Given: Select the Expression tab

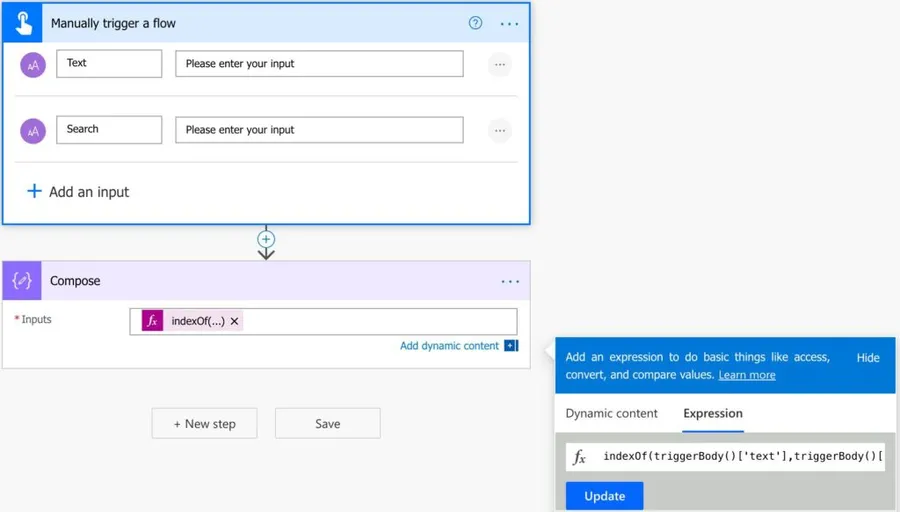Looking at the screenshot, I should (713, 413).
